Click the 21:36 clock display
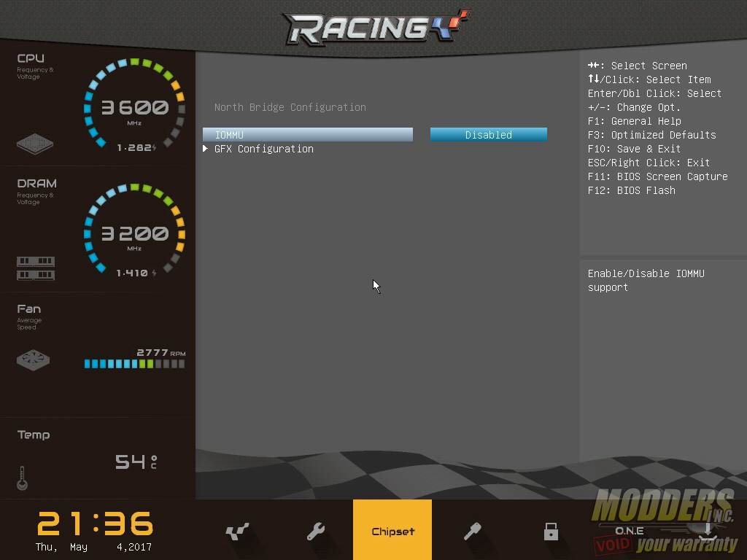The height and width of the screenshot is (560, 747). tap(96, 524)
